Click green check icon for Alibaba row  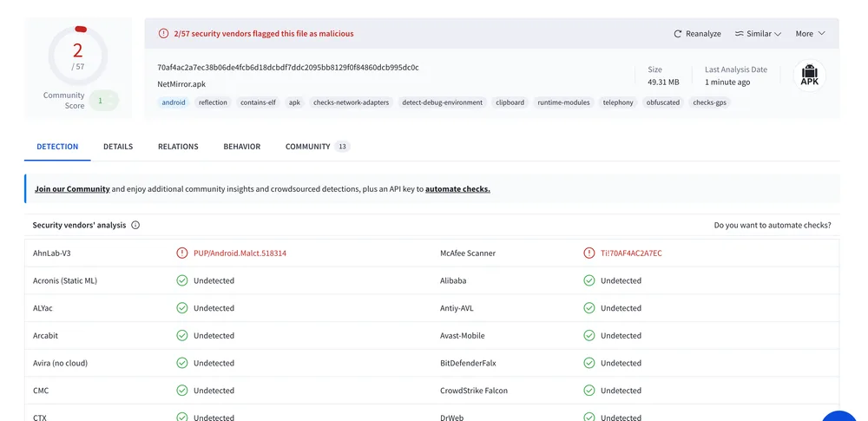589,281
